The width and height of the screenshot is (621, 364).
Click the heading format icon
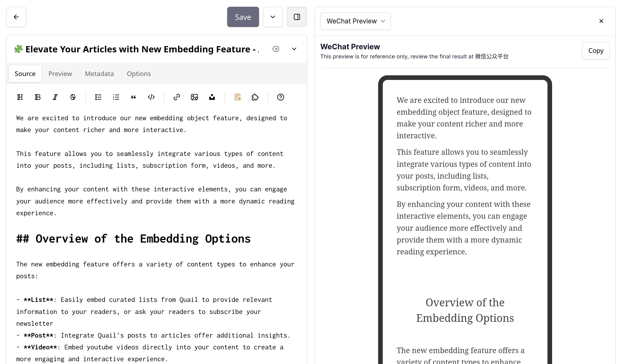(x=19, y=97)
